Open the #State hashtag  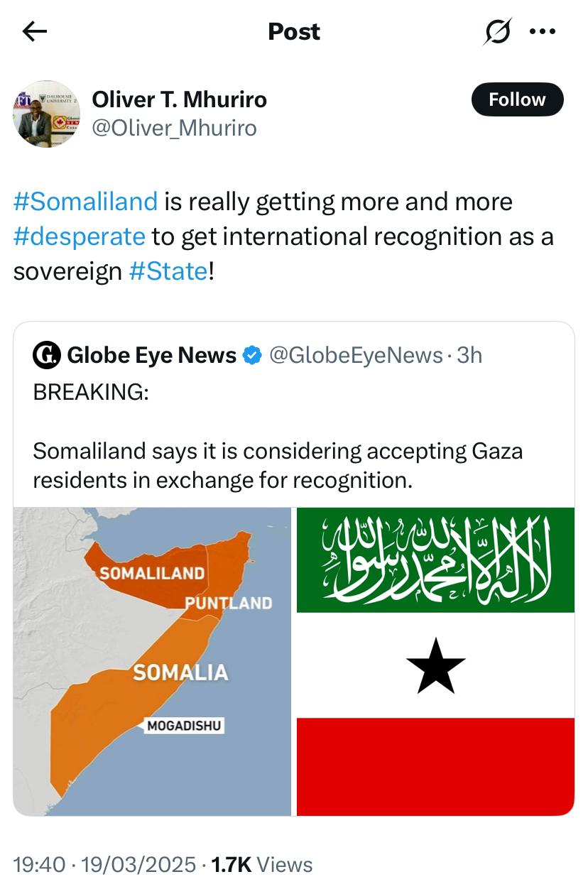pos(169,271)
